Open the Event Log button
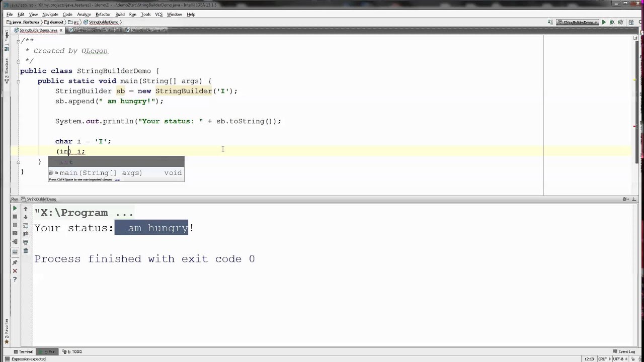The width and height of the screenshot is (644, 362). (x=624, y=351)
